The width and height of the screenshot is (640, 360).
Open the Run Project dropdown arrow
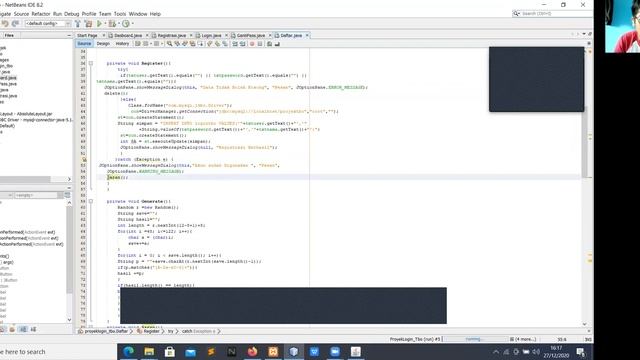(x=105, y=24)
